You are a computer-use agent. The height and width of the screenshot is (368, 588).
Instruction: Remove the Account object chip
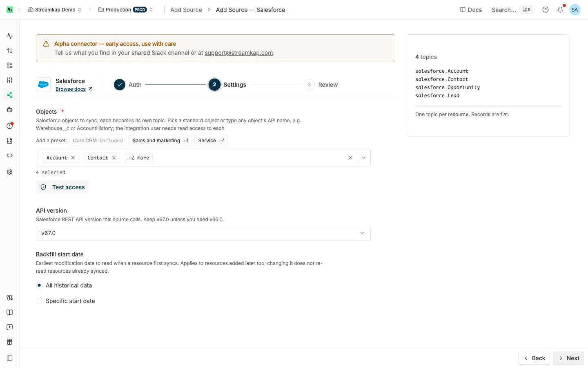click(x=73, y=158)
